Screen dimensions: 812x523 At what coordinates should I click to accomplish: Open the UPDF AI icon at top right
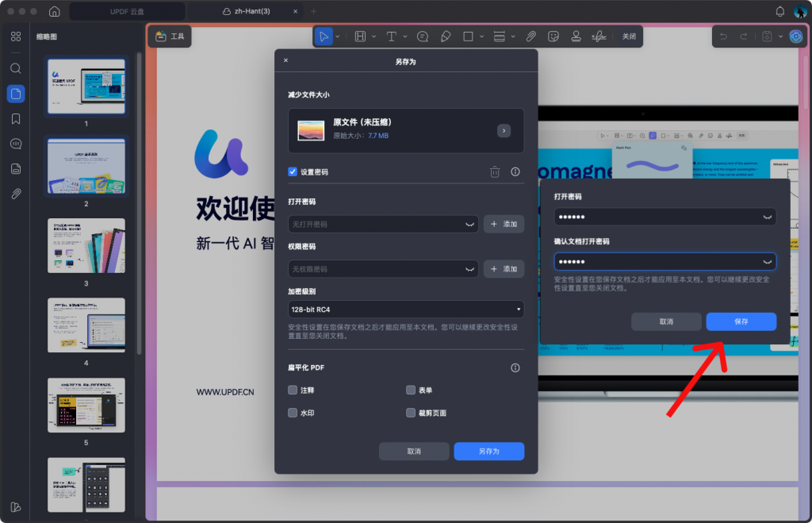(x=796, y=37)
